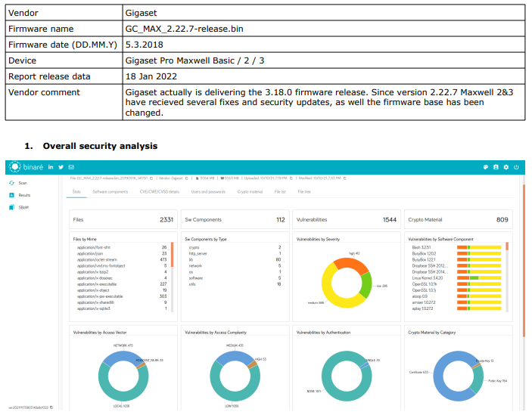
Task: Click the Public Key crypto category label
Action: click(497, 381)
